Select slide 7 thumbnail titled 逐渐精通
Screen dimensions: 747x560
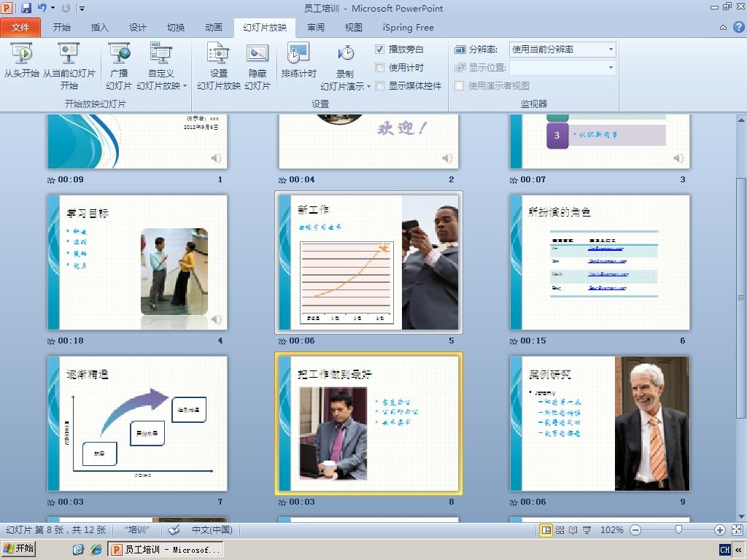[137, 424]
